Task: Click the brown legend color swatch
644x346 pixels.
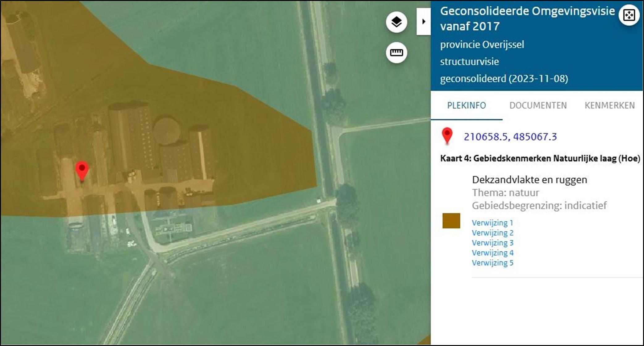Action: (x=451, y=221)
